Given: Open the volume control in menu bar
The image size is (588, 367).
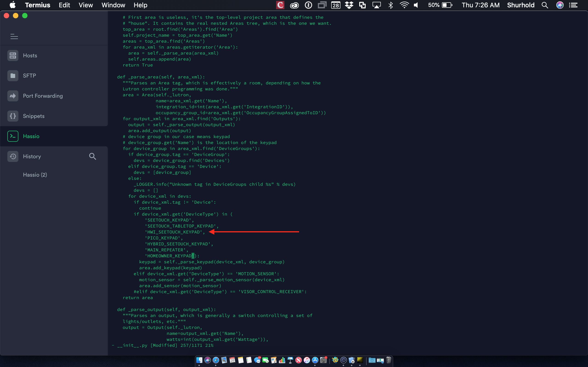Looking at the screenshot, I should coord(416,5).
